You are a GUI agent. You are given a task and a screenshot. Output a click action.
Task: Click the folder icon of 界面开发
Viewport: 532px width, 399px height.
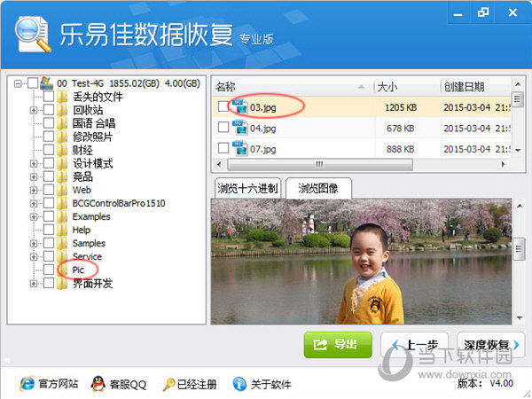point(62,283)
